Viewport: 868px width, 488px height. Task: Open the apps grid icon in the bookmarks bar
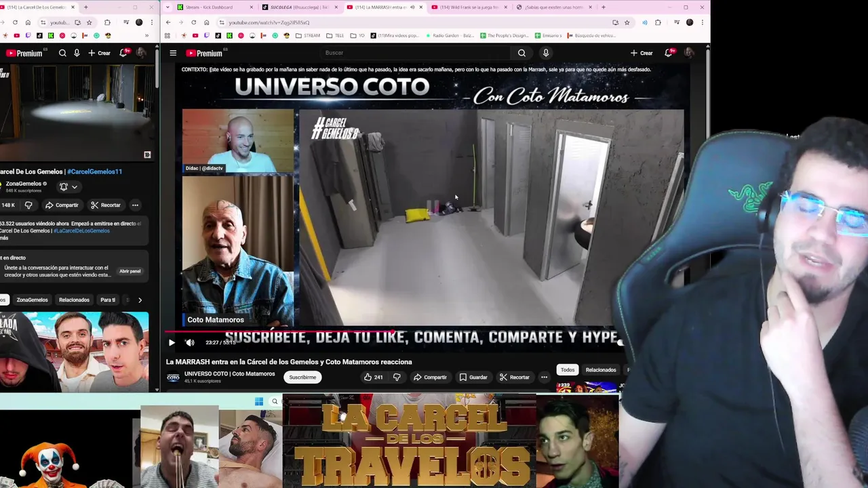tap(167, 36)
